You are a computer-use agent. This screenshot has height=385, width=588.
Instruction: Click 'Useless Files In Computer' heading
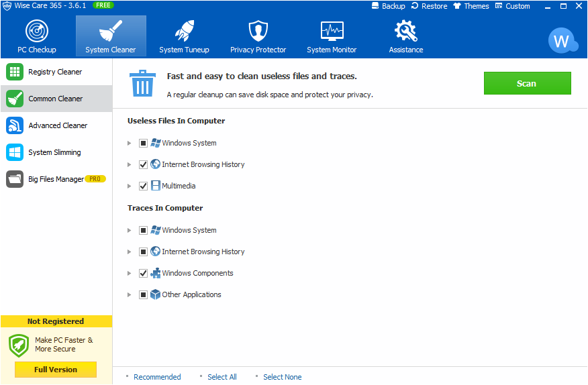177,121
